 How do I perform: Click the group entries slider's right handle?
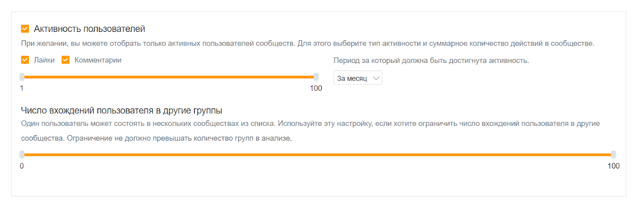(613, 154)
